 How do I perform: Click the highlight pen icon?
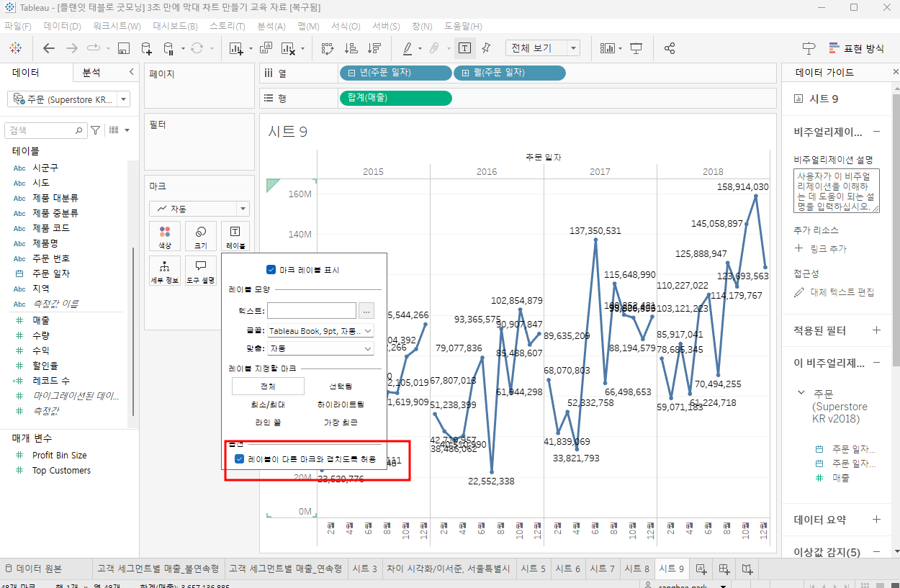pyautogui.click(x=408, y=48)
